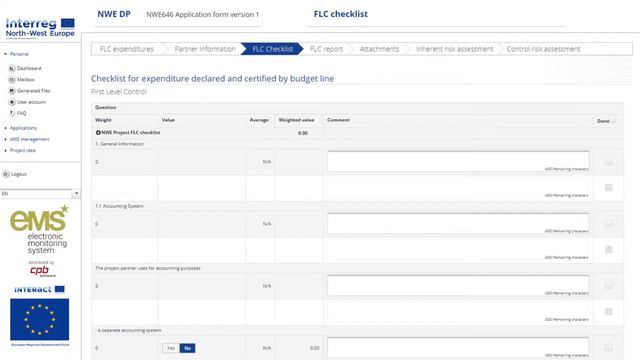Switch to the FLC report tab

[x=326, y=49]
